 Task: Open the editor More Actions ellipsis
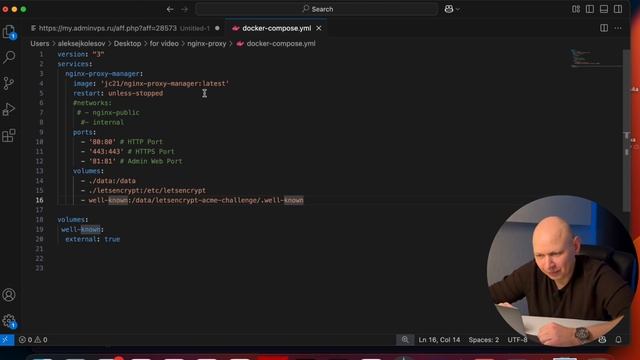click(x=618, y=28)
